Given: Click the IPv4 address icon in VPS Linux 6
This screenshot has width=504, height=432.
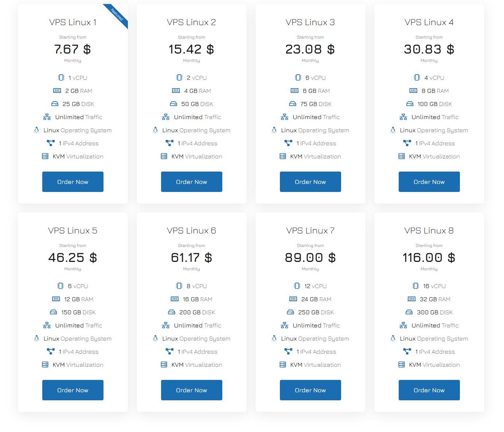Looking at the screenshot, I should (169, 352).
